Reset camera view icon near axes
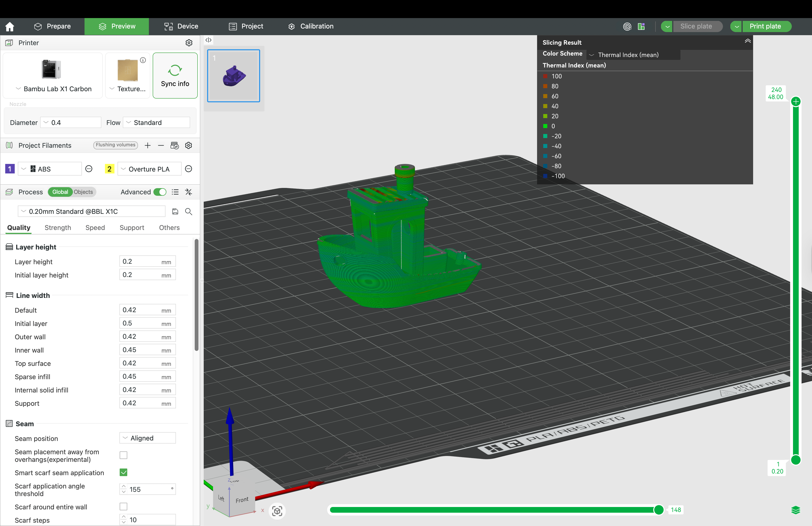 277,511
